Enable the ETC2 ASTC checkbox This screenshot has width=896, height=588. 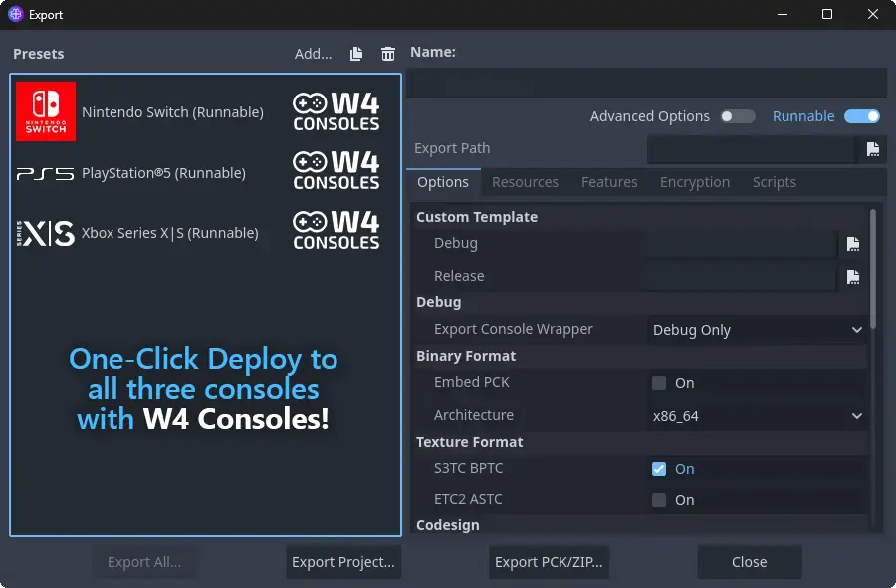pos(659,500)
